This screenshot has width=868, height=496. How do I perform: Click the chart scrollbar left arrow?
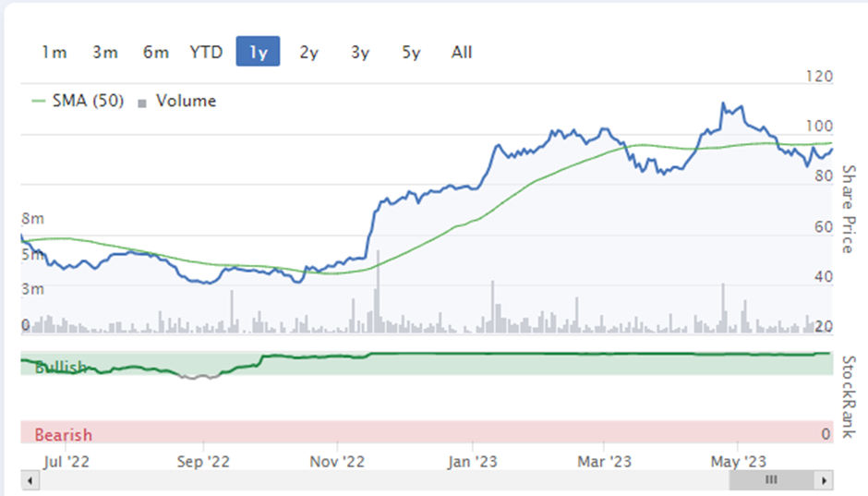click(x=30, y=480)
